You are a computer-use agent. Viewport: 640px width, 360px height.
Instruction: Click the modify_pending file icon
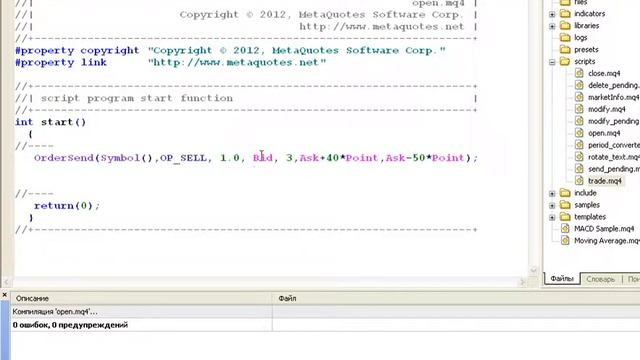click(579, 121)
